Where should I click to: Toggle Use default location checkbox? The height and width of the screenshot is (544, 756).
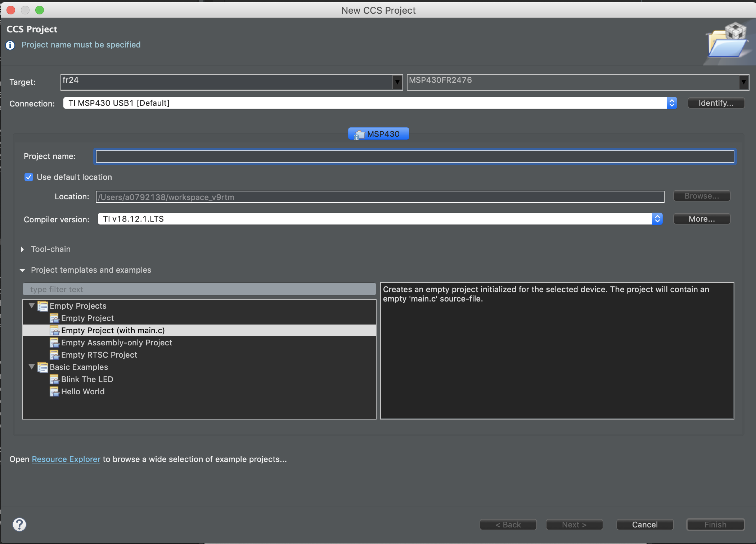(29, 177)
